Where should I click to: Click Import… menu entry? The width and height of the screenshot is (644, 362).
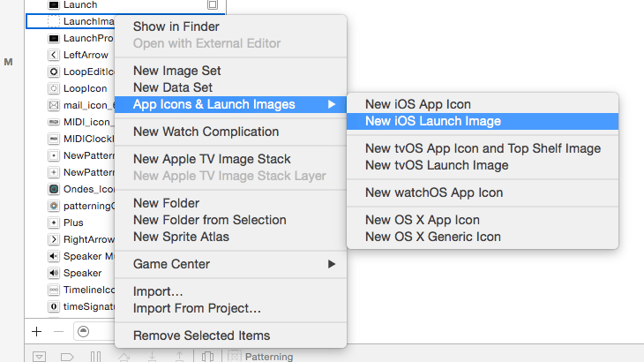[x=158, y=291]
